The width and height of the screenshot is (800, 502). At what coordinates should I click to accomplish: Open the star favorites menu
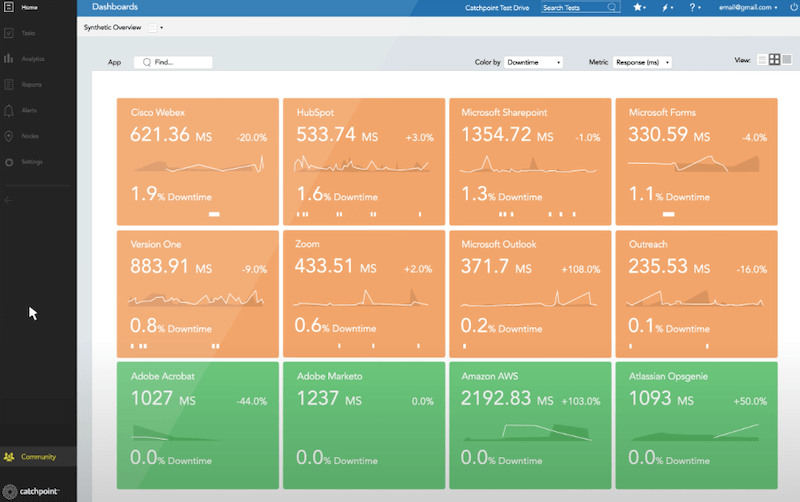(639, 7)
